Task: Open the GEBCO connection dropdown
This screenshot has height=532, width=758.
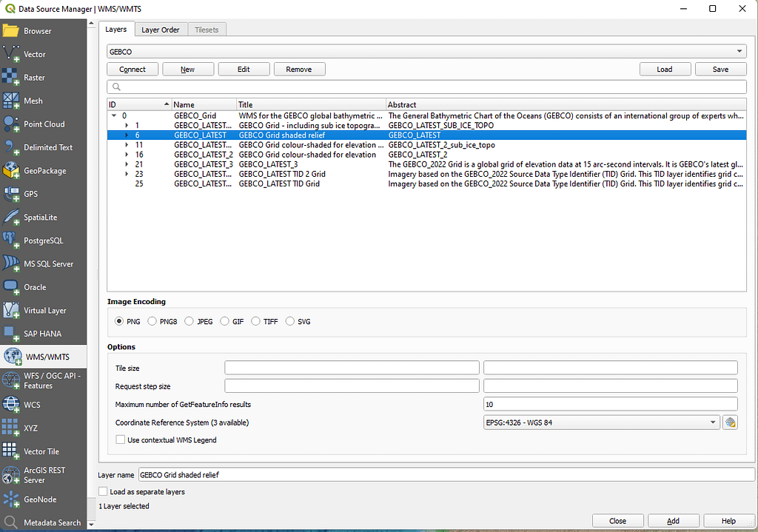Action: 426,52
